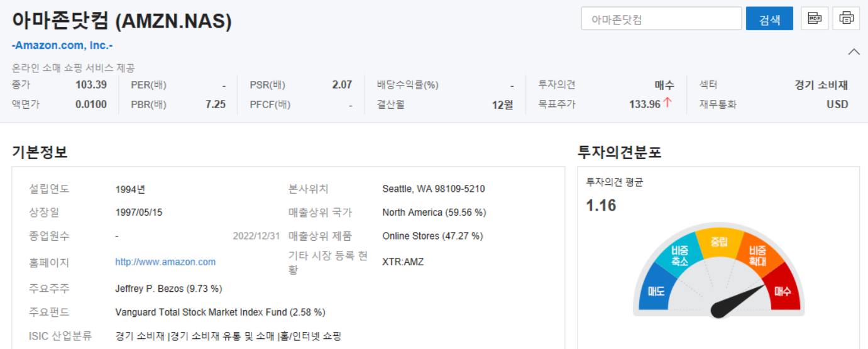The height and width of the screenshot is (349, 868).
Task: Click the print icon
Action: [847, 18]
